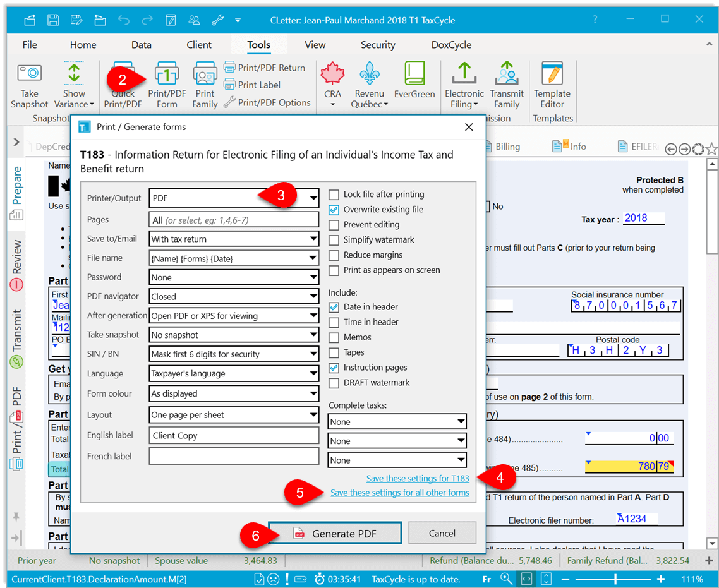Click the undo arrow in title bar

point(124,20)
